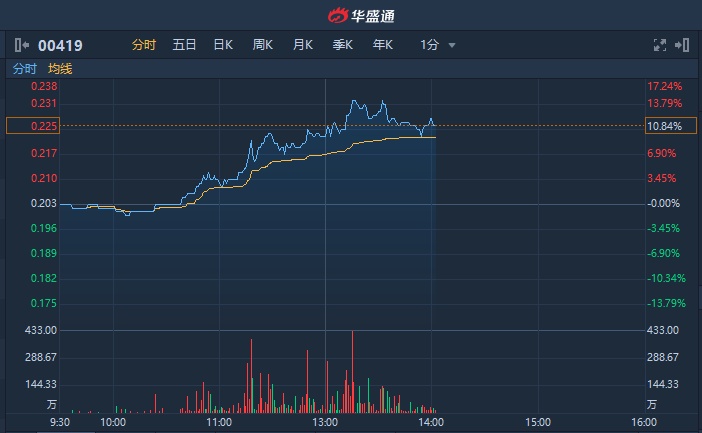The width and height of the screenshot is (702, 433).
Task: Click the collapse-right panel icon
Action: [683, 45]
